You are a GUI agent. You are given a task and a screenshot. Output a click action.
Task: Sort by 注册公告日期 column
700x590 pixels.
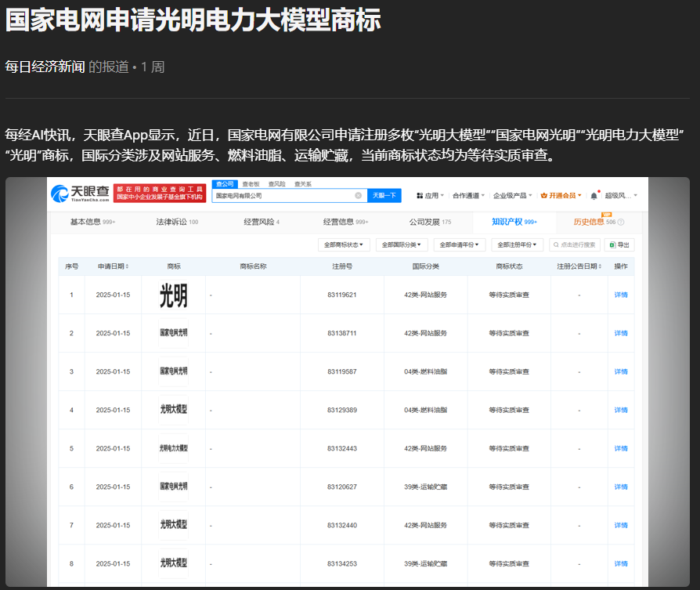[579, 266]
